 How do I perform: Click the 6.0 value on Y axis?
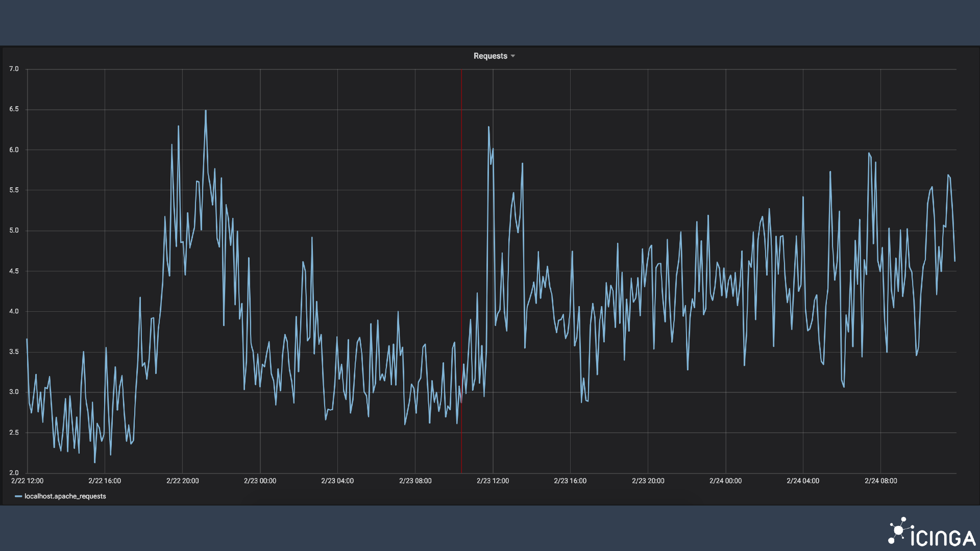coord(14,150)
